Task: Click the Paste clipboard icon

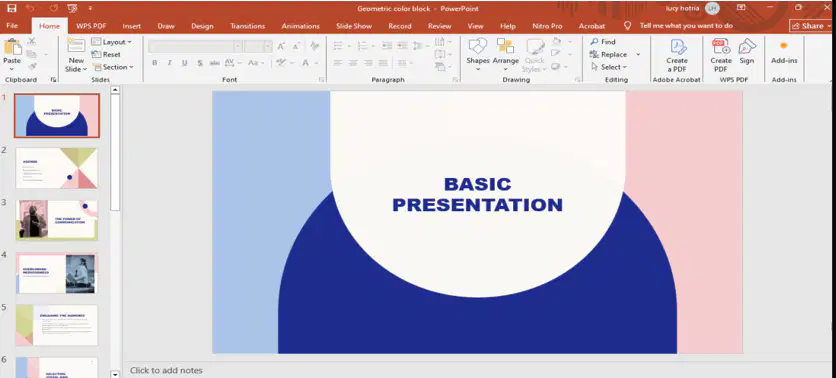Action: (12, 47)
